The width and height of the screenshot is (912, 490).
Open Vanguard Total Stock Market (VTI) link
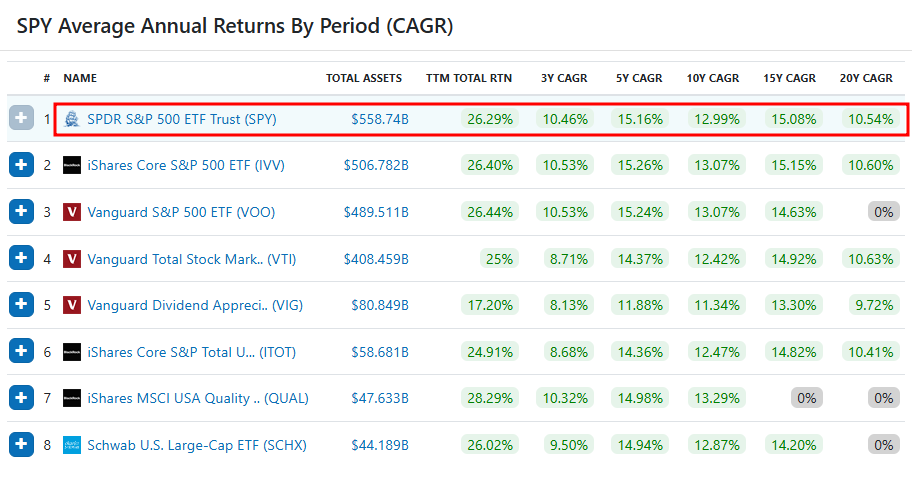[192, 259]
